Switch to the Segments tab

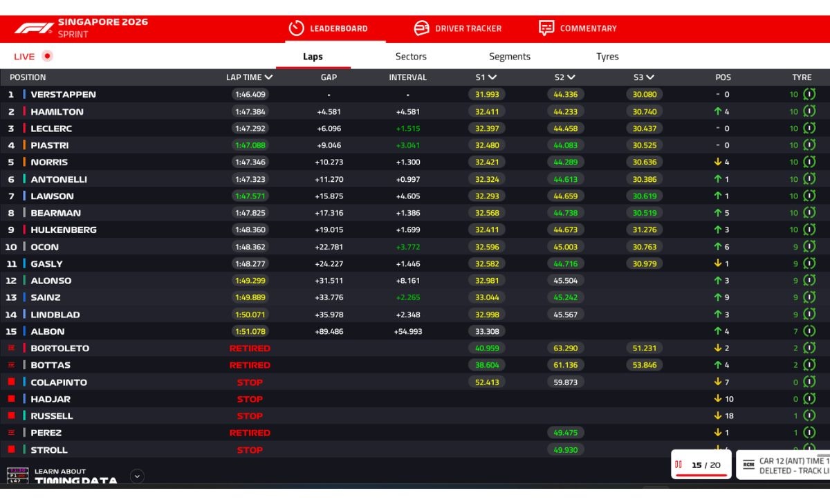pos(510,57)
